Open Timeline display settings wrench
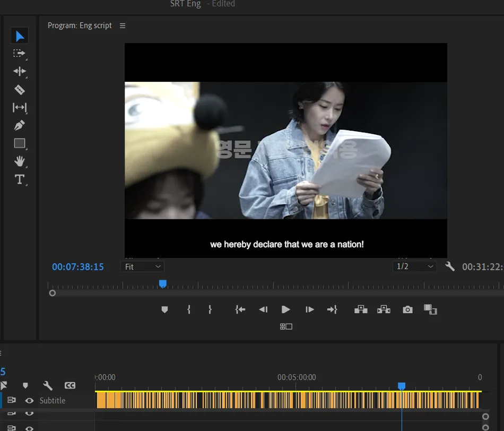The height and width of the screenshot is (431, 504). click(x=48, y=385)
